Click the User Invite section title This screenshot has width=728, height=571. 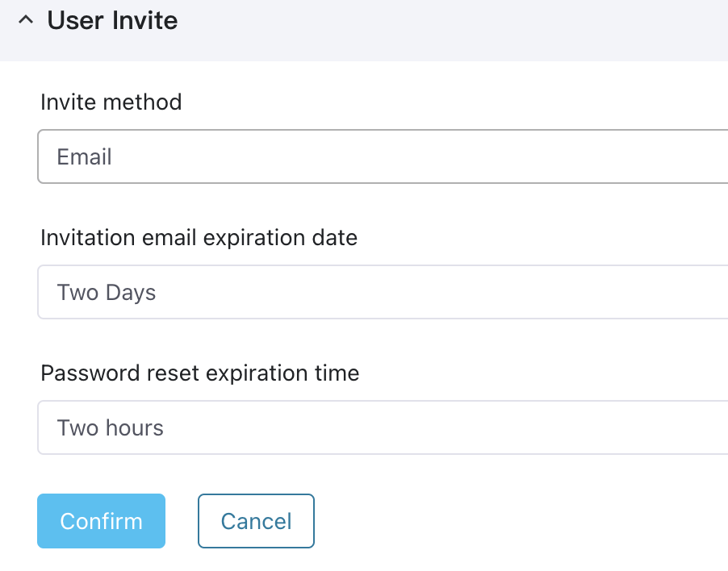pyautogui.click(x=112, y=21)
